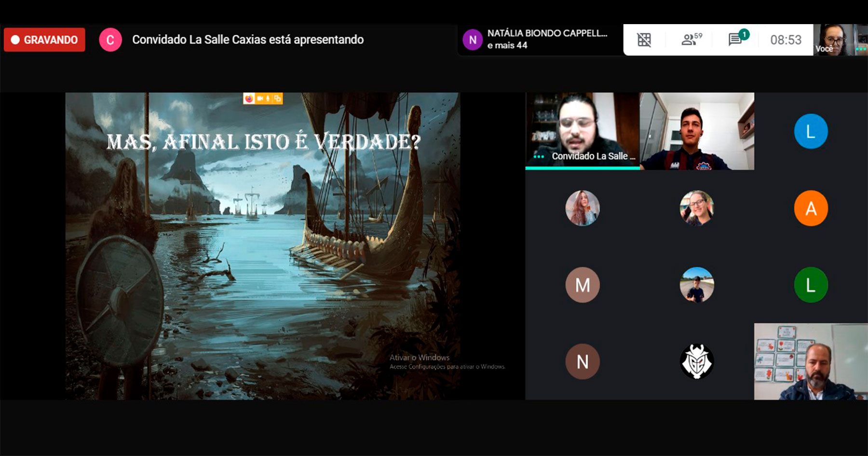Click the green L participant avatar
Screen dimensions: 868x456
click(811, 285)
